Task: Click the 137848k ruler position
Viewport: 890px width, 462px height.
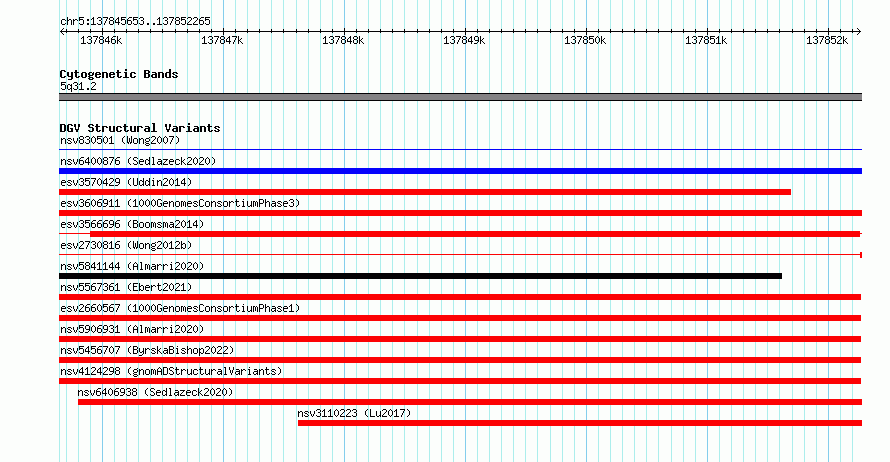Action: coord(343,40)
